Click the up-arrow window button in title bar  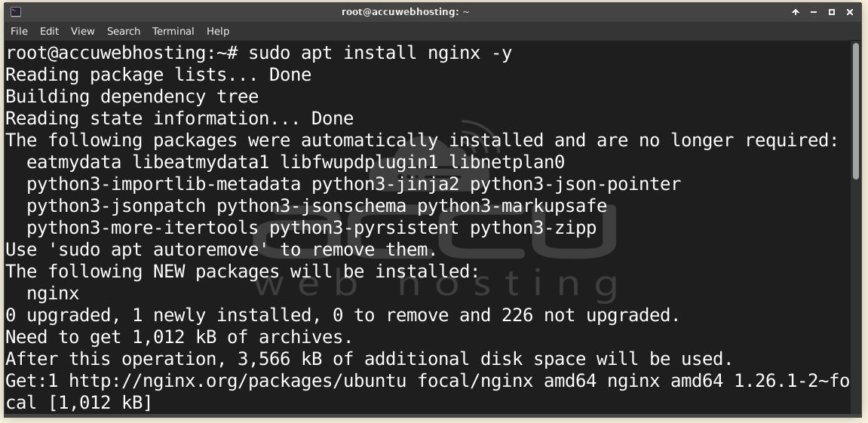[x=796, y=12]
